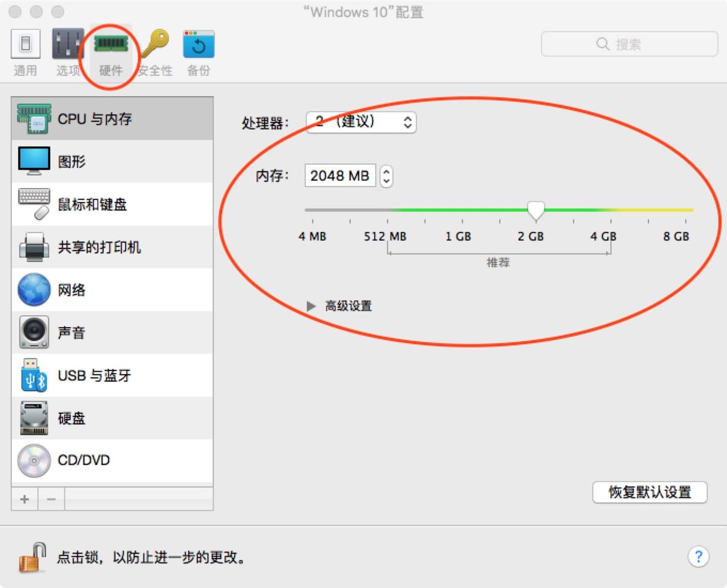Select 声音 (Sound) in the sidebar

pyautogui.click(x=112, y=332)
